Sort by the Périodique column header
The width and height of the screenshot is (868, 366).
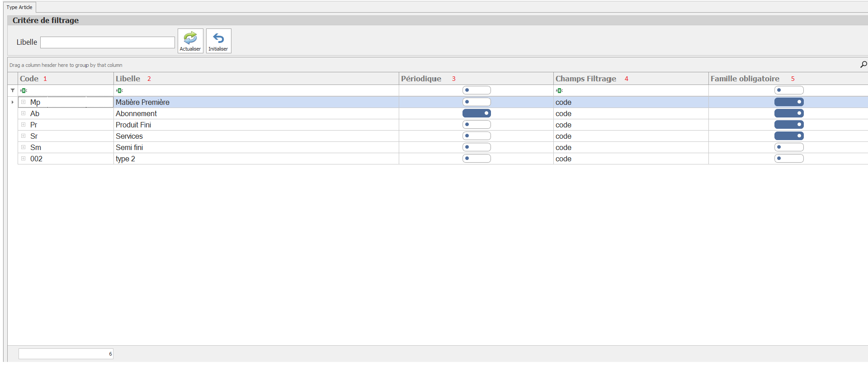pos(421,79)
